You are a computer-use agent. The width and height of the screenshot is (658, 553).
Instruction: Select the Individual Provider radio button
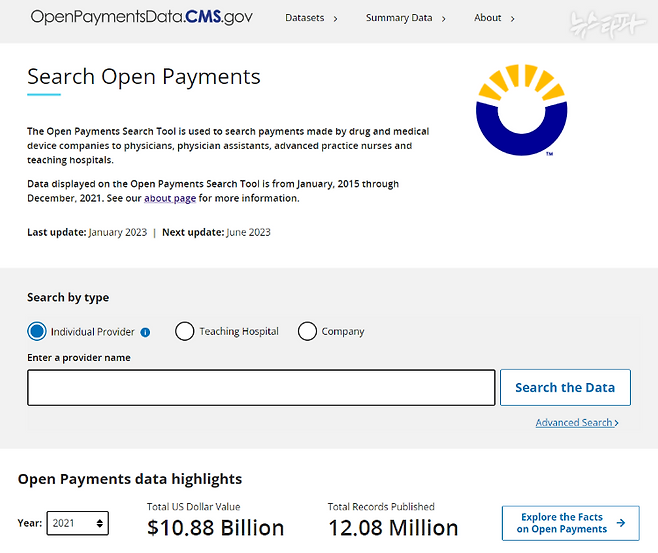[x=37, y=331]
